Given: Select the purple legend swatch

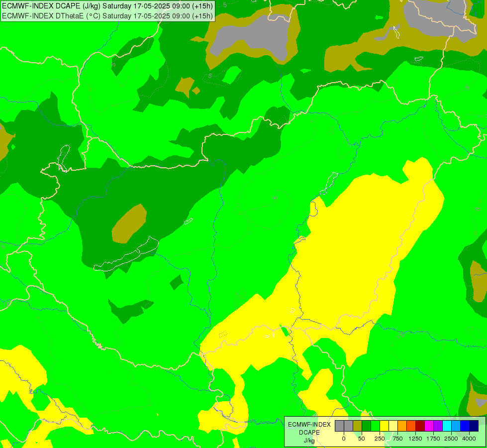Looking at the screenshot, I should [438, 426].
